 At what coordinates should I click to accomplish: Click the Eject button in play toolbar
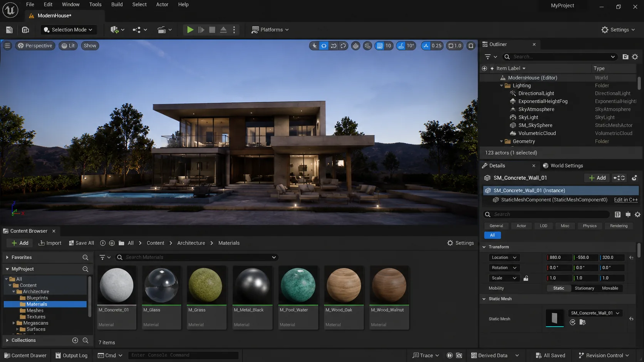223,30
